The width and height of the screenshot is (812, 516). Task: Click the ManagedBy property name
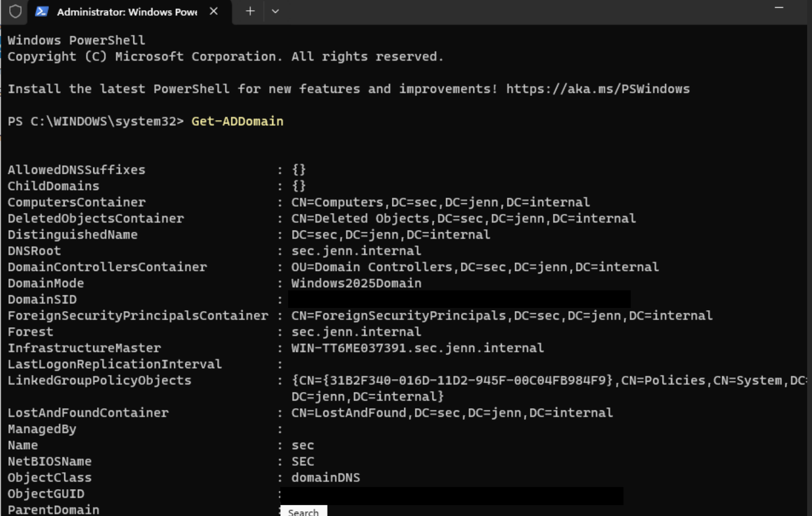pyautogui.click(x=42, y=429)
